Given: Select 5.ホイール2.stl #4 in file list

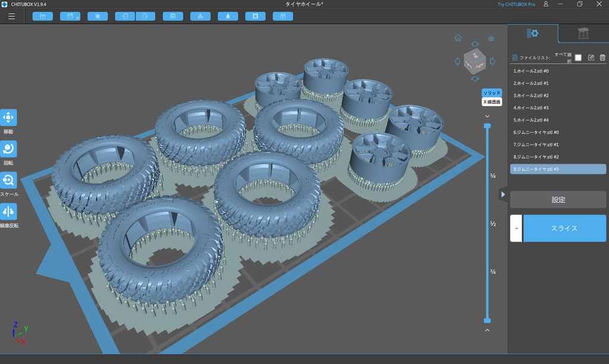Looking at the screenshot, I should (558, 120).
